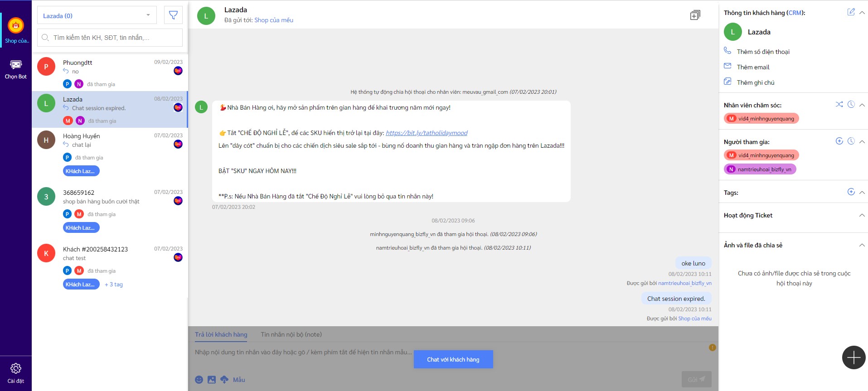Click KHách Laz tag under 368659162
Viewport: 868px width, 391px height.
[81, 227]
